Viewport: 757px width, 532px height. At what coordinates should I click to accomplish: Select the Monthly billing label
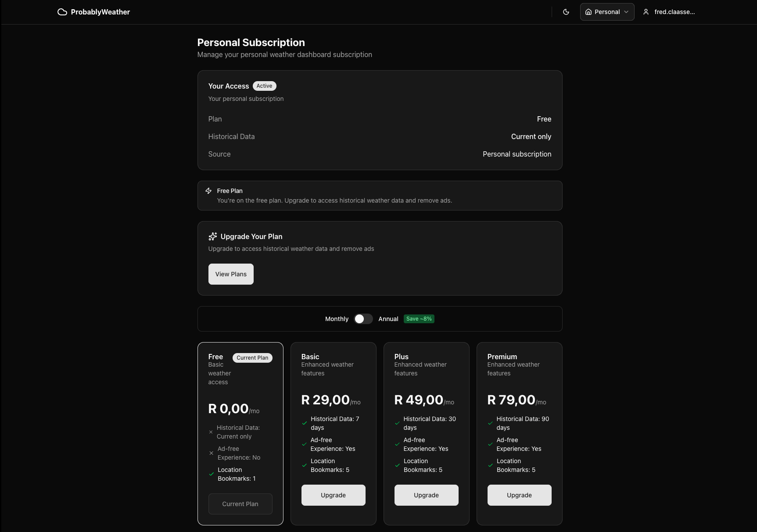(337, 319)
